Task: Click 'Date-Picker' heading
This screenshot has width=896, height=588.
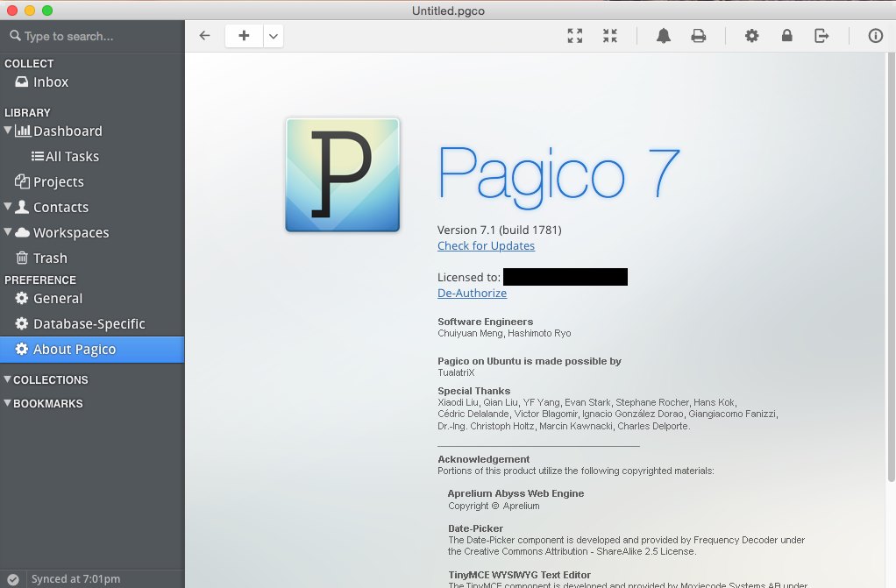Action: pyautogui.click(x=475, y=528)
